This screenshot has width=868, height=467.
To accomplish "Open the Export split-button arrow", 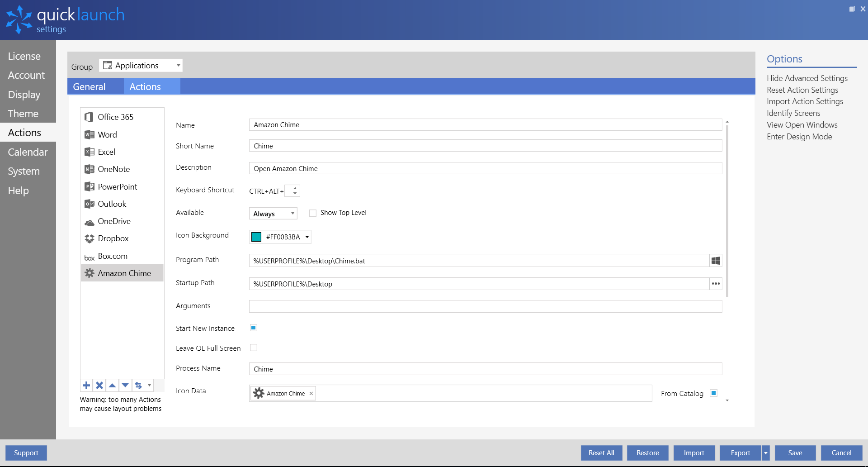I will pos(766,453).
